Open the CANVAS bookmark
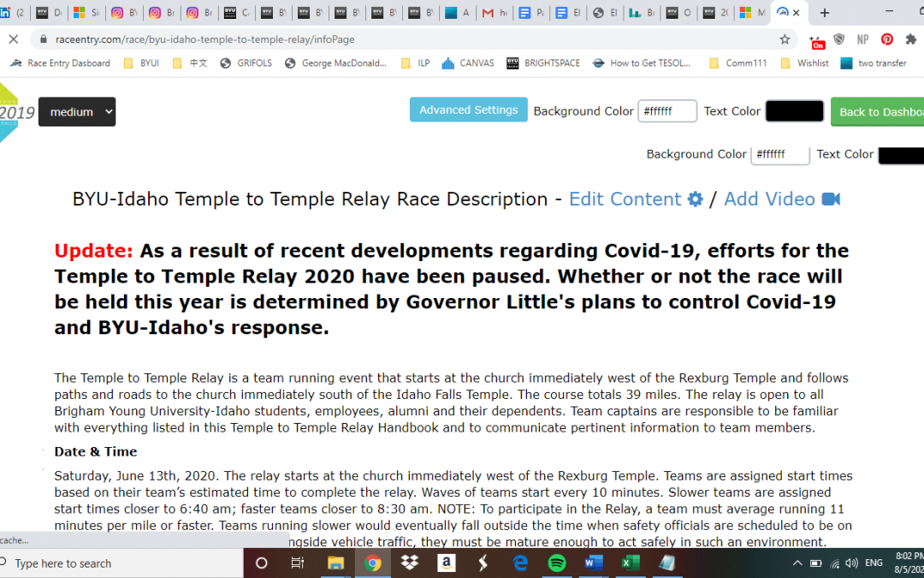The height and width of the screenshot is (578, 924). tap(467, 63)
